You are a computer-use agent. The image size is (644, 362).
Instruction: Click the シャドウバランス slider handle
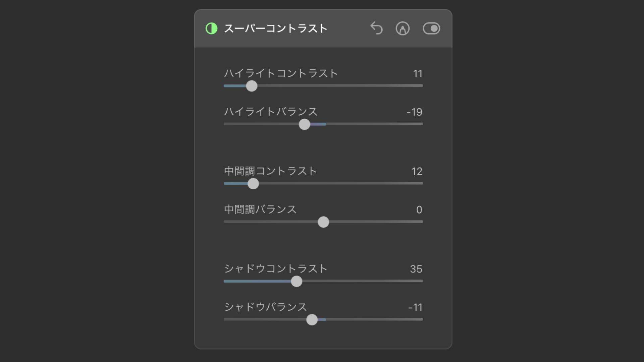coord(312,320)
